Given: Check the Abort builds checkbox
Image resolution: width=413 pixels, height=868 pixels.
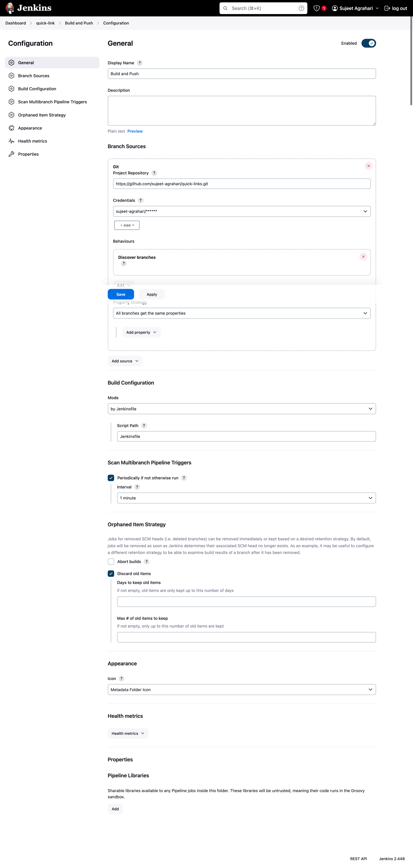Looking at the screenshot, I should (x=111, y=561).
